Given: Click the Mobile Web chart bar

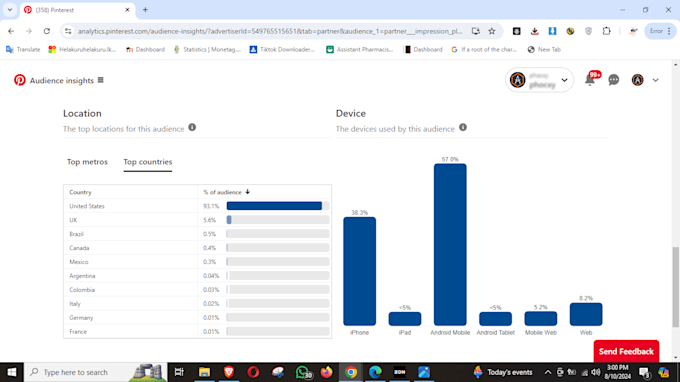Looking at the screenshot, I should point(541,318).
